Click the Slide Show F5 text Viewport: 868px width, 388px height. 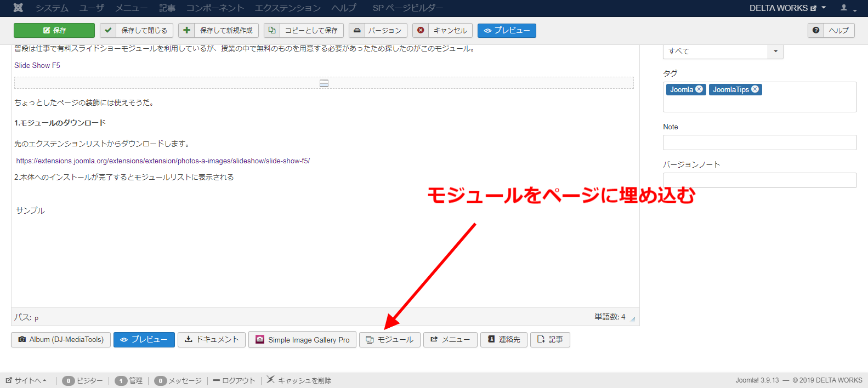pos(37,65)
